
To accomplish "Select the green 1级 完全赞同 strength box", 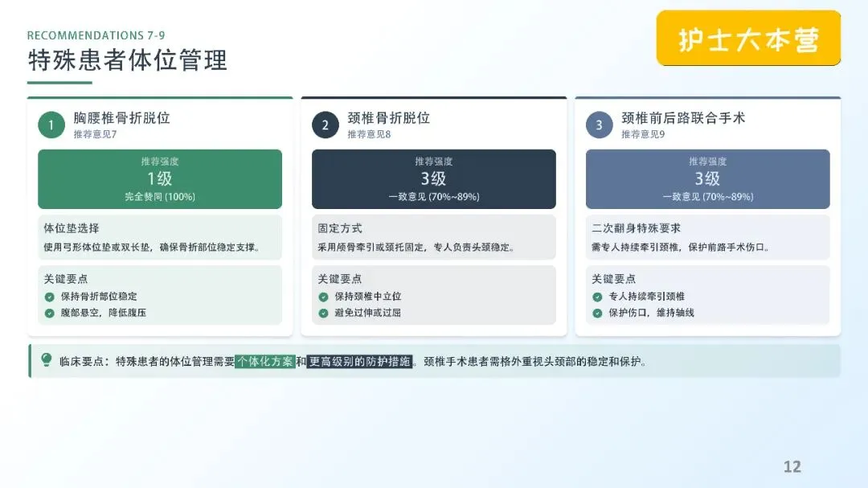I will pyautogui.click(x=160, y=179).
